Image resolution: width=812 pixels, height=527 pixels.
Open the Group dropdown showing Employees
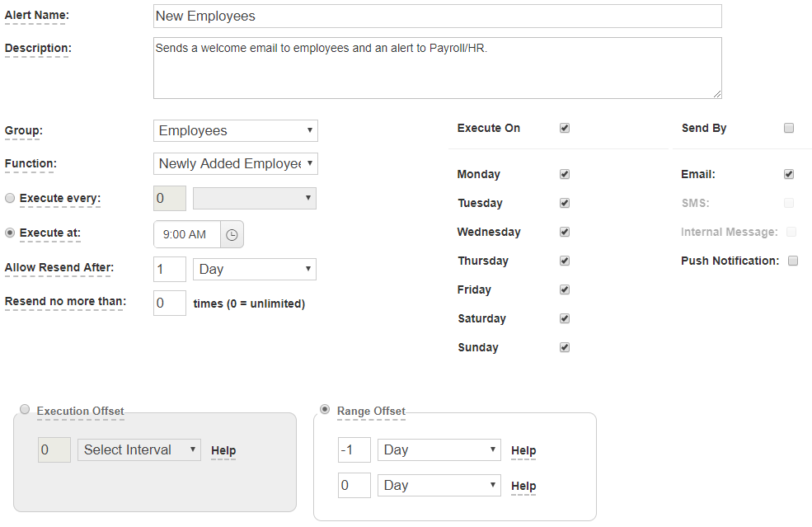pos(235,130)
